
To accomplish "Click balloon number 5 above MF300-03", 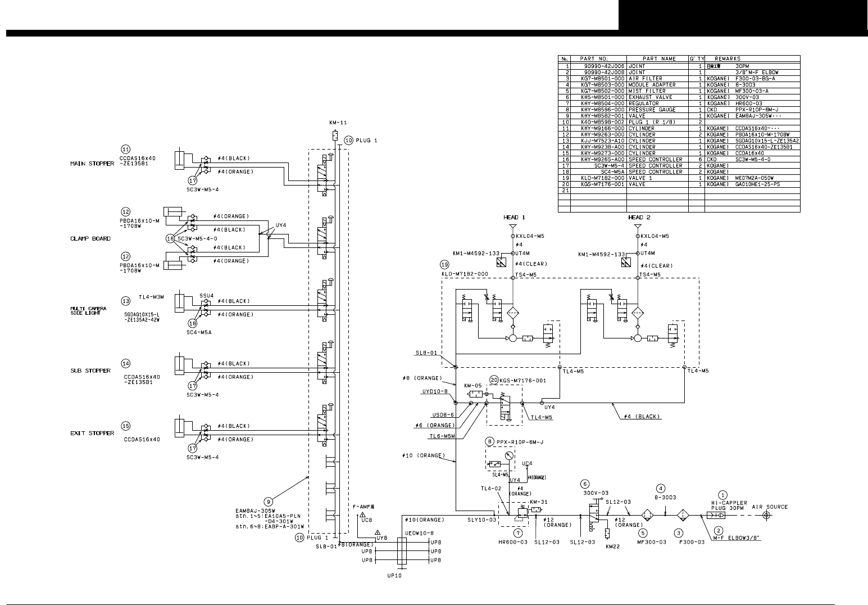I will (x=643, y=532).
